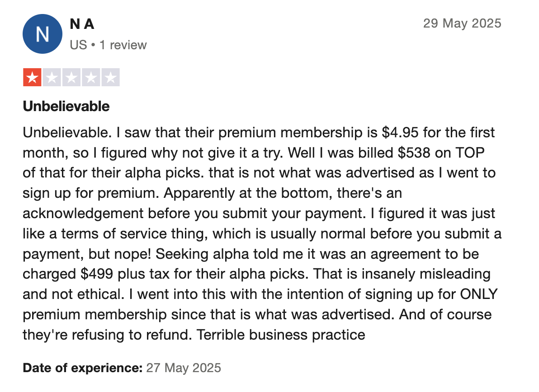
Task: Click the capitalized word 'ONLY' in review
Action: tap(478, 294)
